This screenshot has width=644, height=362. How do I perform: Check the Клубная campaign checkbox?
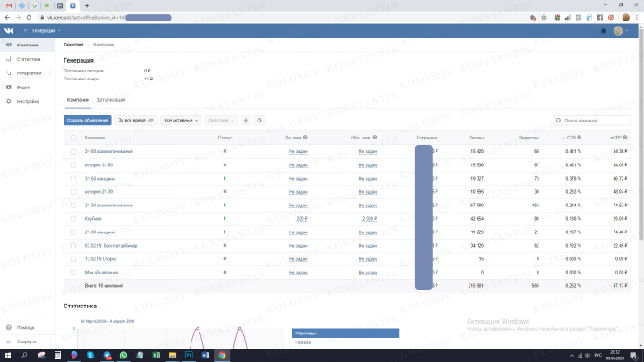tap(73, 219)
